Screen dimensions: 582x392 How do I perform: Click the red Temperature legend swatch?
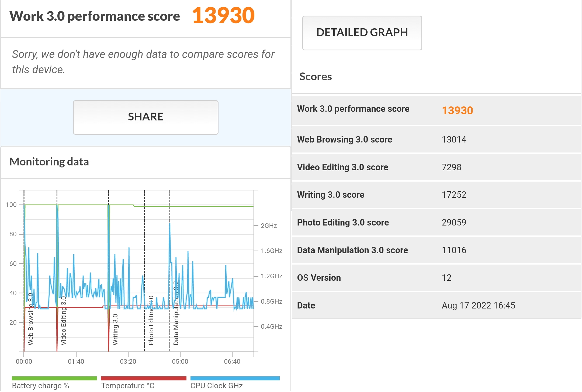[x=144, y=378]
